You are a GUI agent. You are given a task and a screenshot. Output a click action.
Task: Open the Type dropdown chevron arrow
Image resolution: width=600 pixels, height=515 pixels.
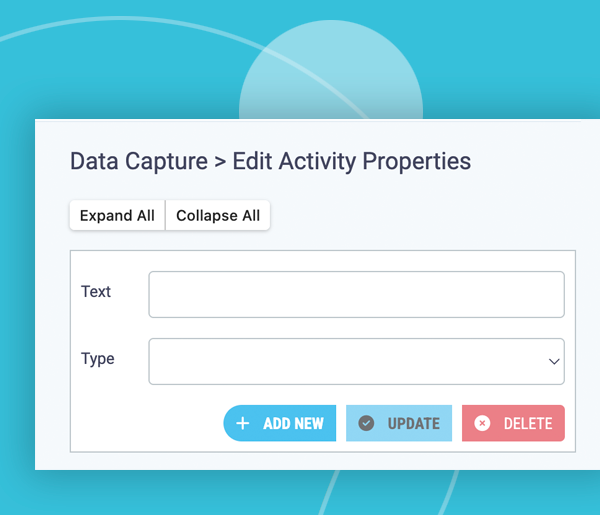pos(554,362)
